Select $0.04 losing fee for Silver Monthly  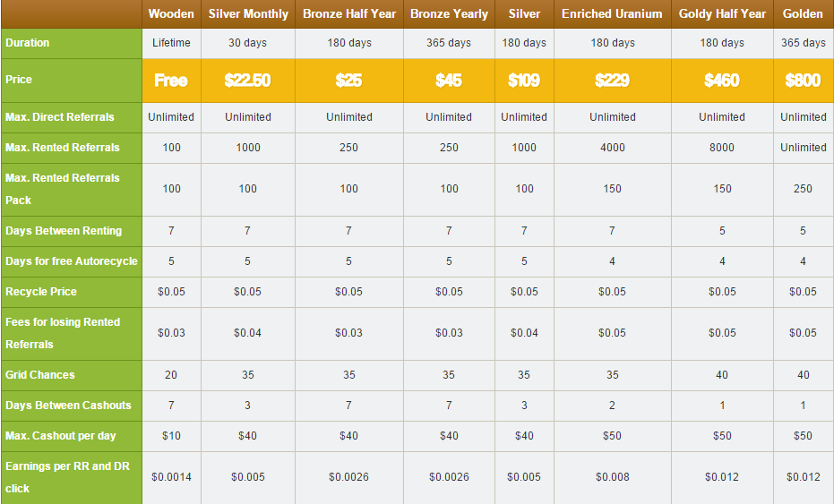click(x=248, y=333)
